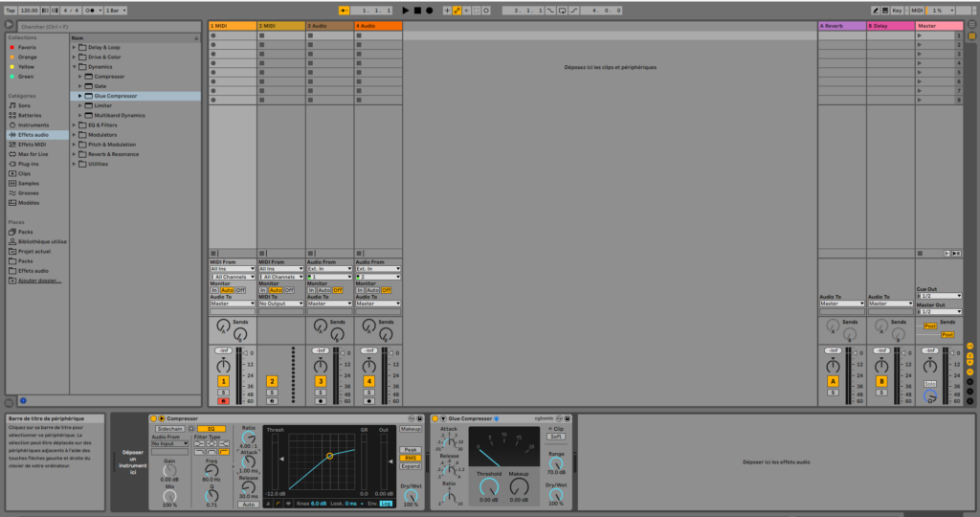980x517 pixels.
Task: Toggle the Compressor device activator
Action: tap(153, 418)
